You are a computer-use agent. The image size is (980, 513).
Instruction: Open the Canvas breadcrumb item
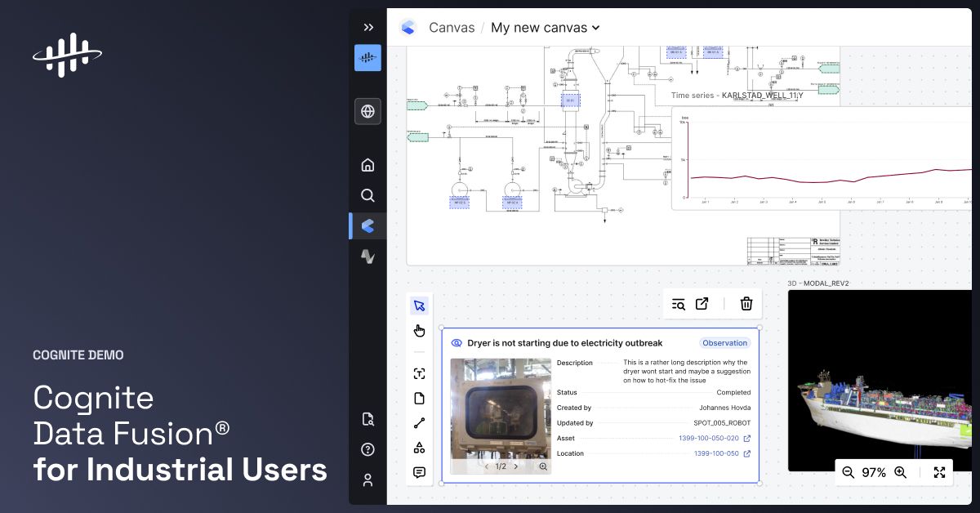[x=452, y=27]
